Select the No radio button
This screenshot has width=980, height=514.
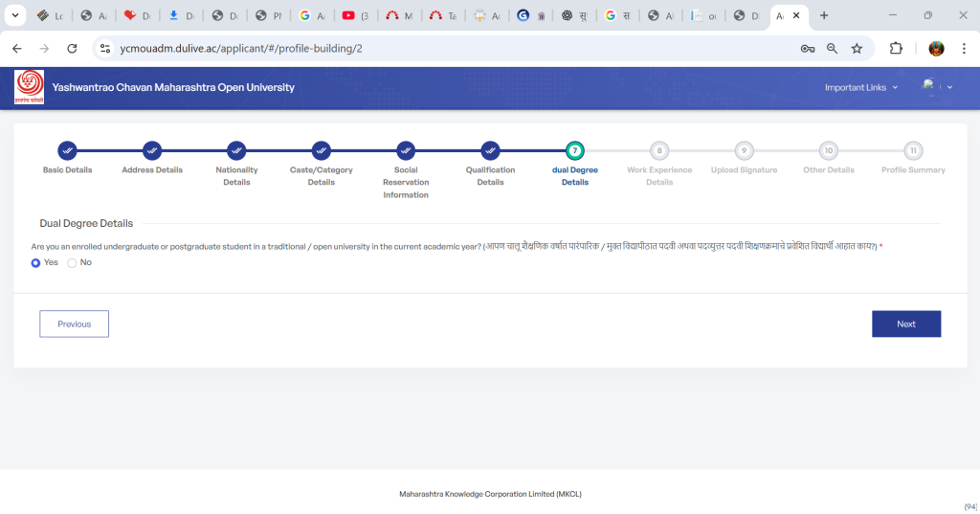tap(72, 262)
